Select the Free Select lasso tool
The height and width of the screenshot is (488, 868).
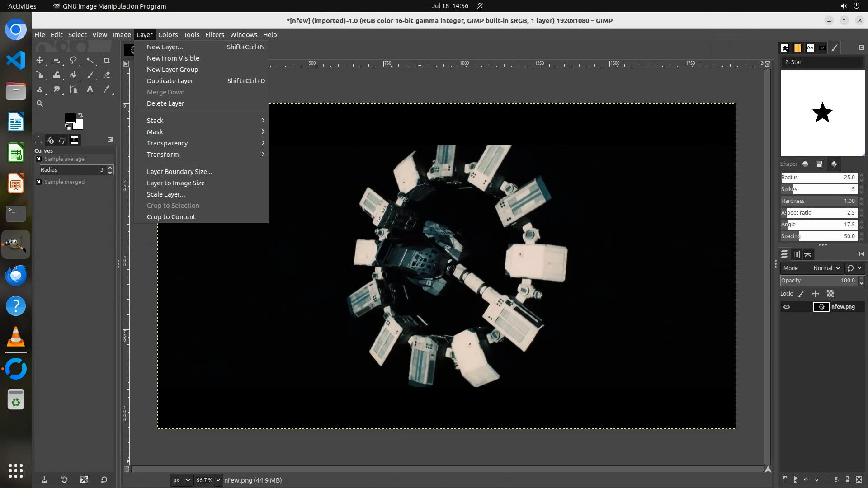tap(73, 60)
